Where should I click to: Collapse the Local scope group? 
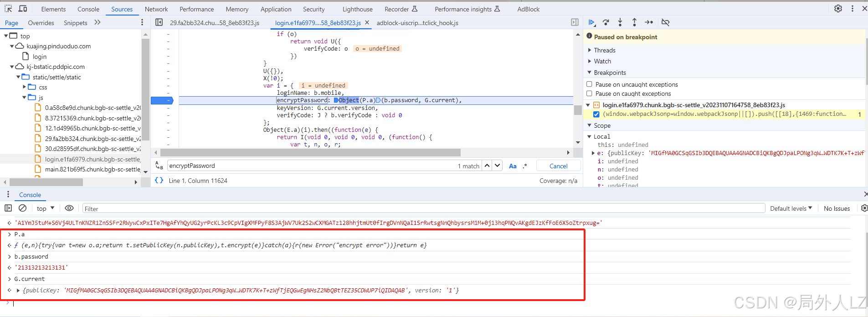click(590, 136)
